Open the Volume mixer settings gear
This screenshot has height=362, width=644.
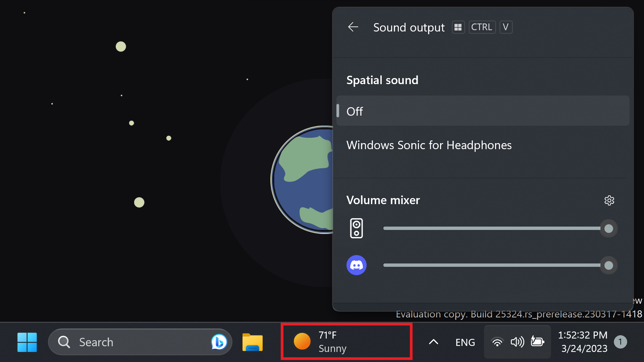click(609, 200)
